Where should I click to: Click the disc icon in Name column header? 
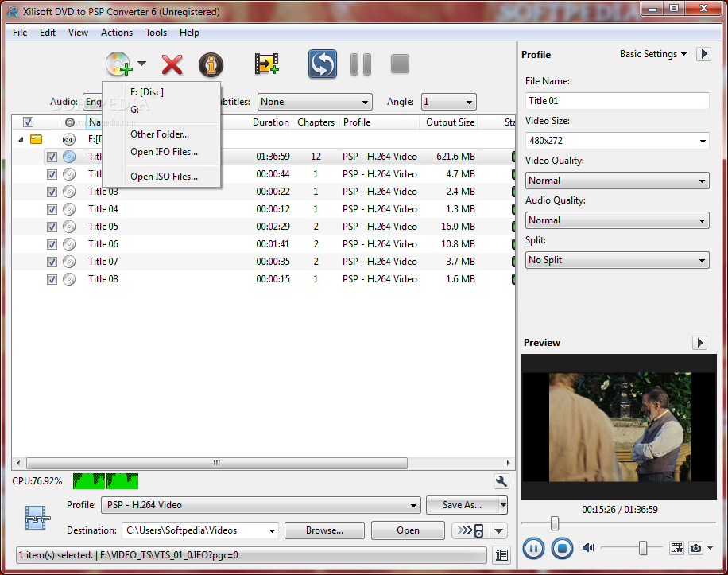pos(70,122)
